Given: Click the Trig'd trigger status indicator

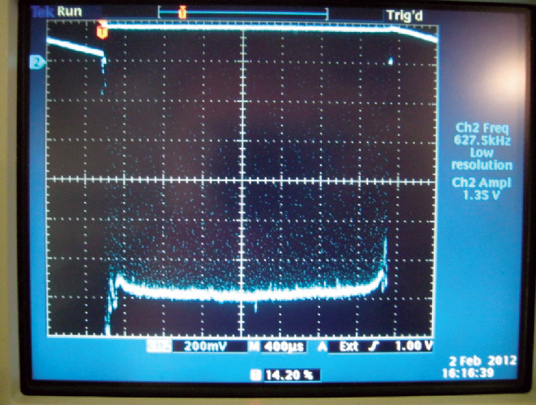Looking at the screenshot, I should tap(404, 15).
